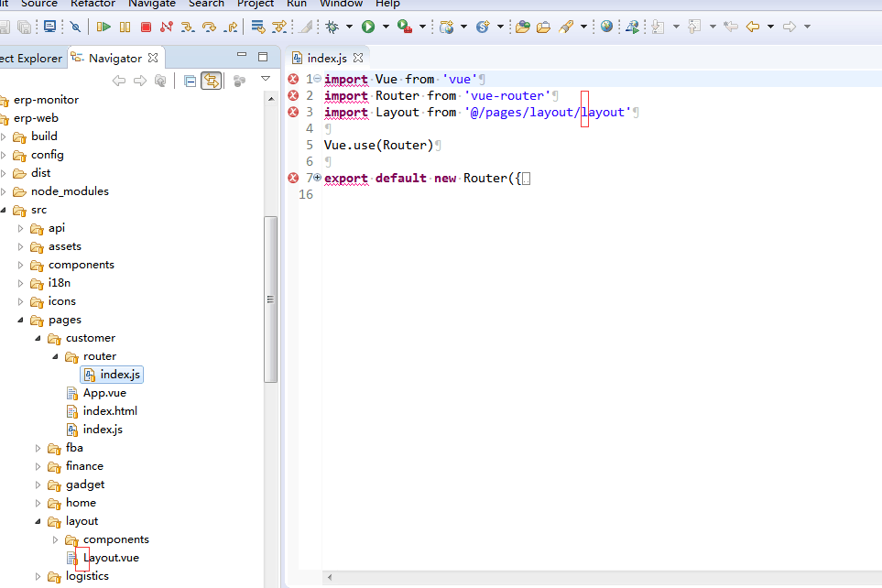Select Layout.vue in the Navigator
This screenshot has width=882, height=588.
[103, 558]
